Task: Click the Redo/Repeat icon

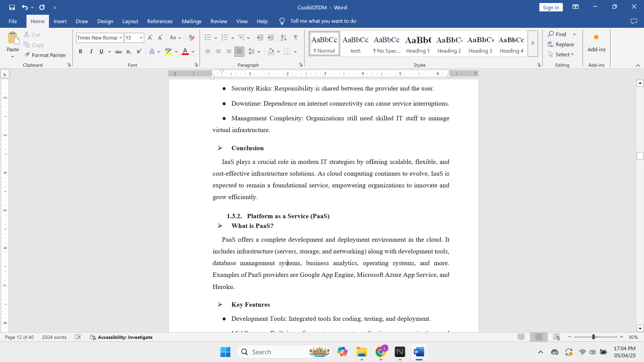Action: click(42, 7)
